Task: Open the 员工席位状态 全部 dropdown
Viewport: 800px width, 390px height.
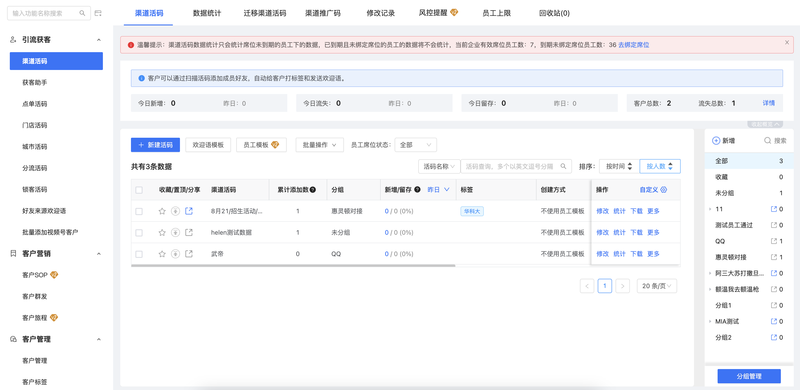Action: pyautogui.click(x=415, y=145)
